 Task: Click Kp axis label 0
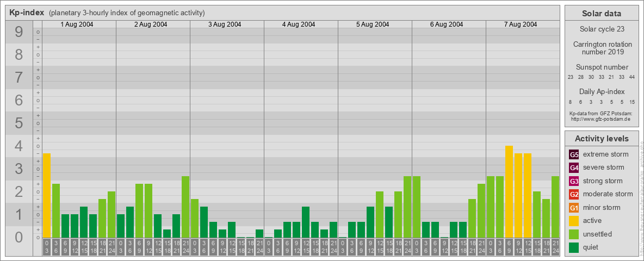[x=18, y=237]
